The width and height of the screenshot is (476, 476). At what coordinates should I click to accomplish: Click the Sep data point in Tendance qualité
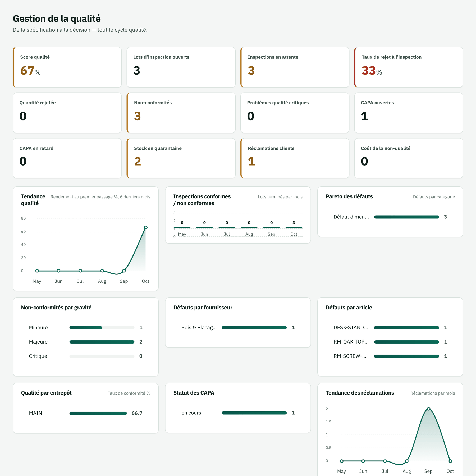(124, 271)
